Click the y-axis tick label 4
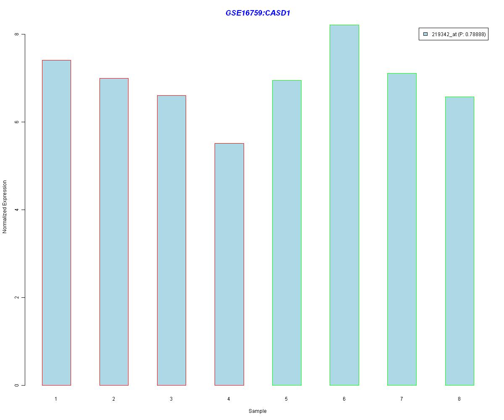Image resolution: width=504 pixels, height=420 pixels. (17, 210)
